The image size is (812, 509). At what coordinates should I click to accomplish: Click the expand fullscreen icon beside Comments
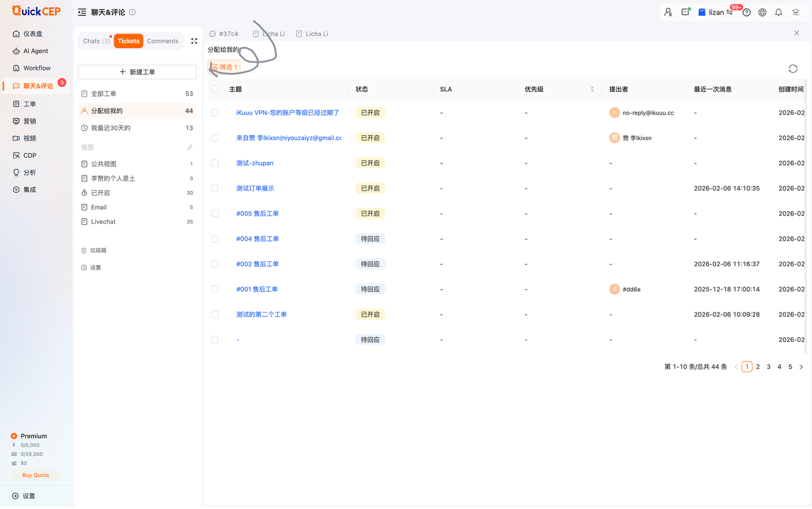pos(194,41)
